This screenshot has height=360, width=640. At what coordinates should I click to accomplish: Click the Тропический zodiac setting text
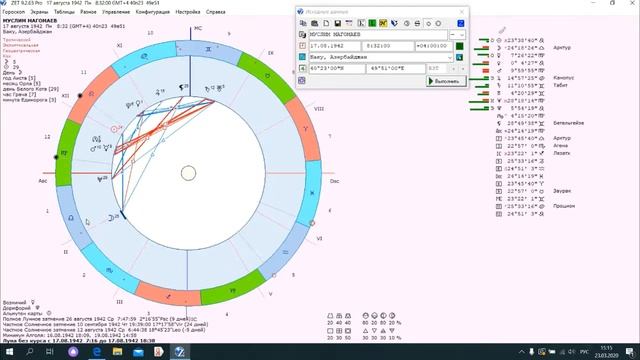17,40
